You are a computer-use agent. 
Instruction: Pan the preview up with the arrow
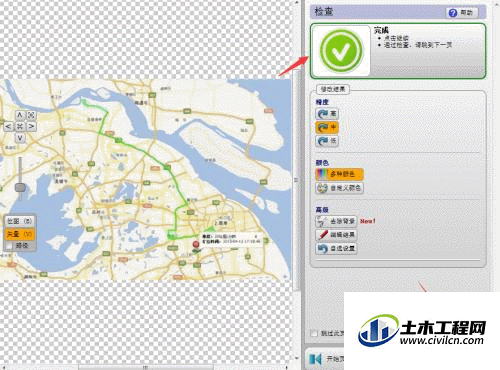point(20,115)
